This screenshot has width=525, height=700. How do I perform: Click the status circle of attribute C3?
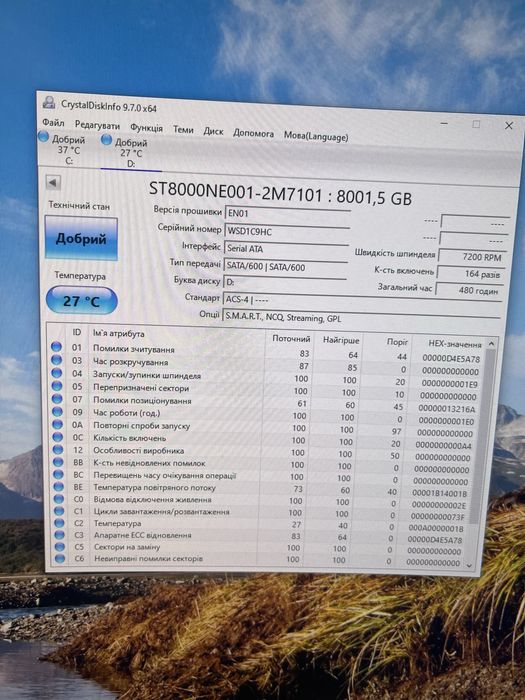59,534
